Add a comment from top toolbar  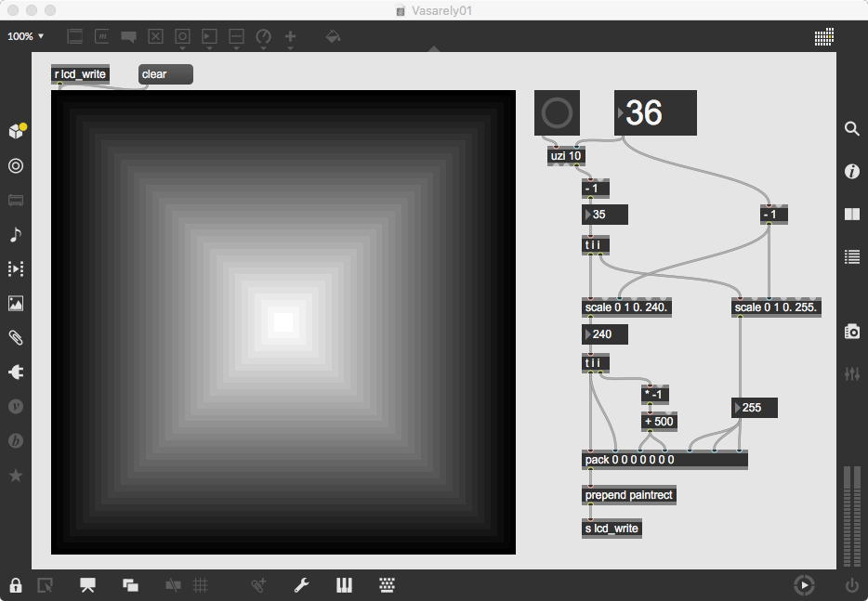pos(128,37)
